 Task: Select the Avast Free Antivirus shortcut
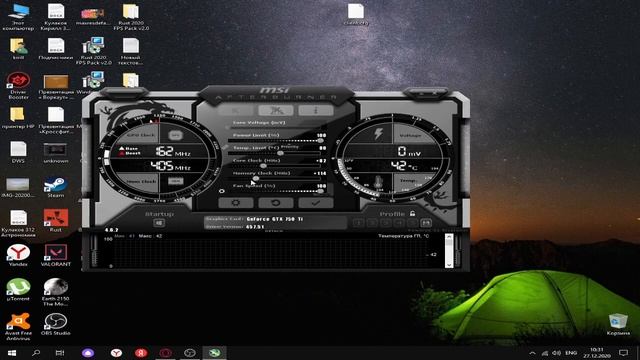click(x=18, y=327)
